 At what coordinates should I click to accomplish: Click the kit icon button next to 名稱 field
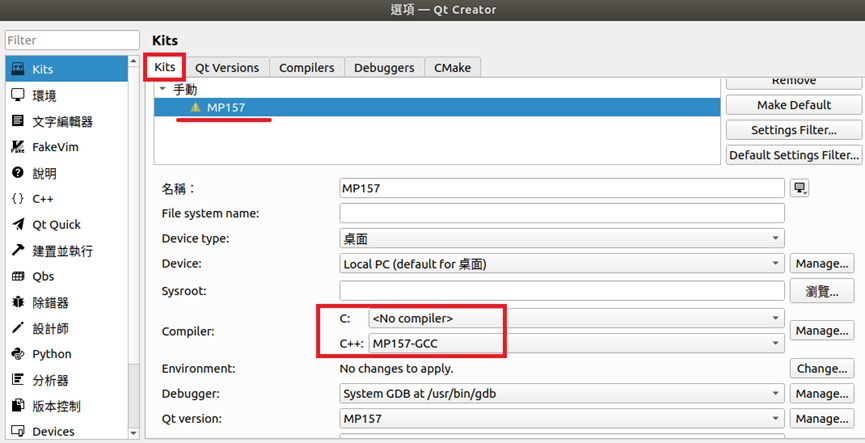click(800, 188)
